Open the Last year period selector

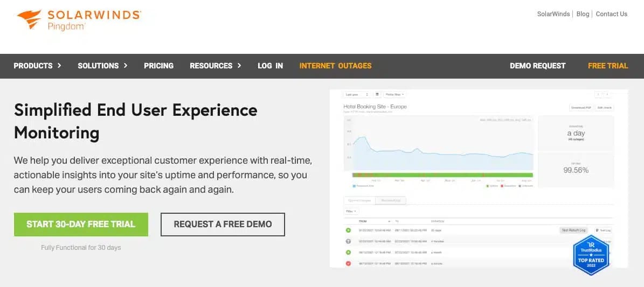coord(356,94)
